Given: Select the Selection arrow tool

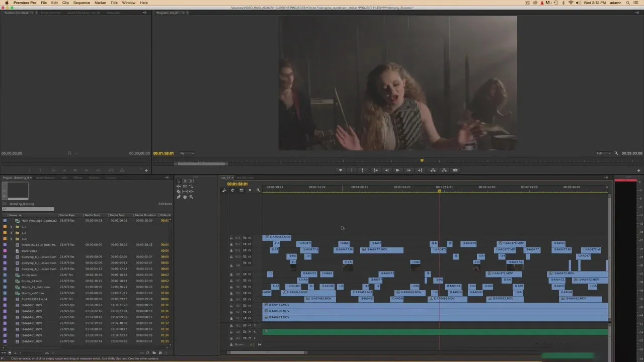Looking at the screenshot, I should coord(179,181).
